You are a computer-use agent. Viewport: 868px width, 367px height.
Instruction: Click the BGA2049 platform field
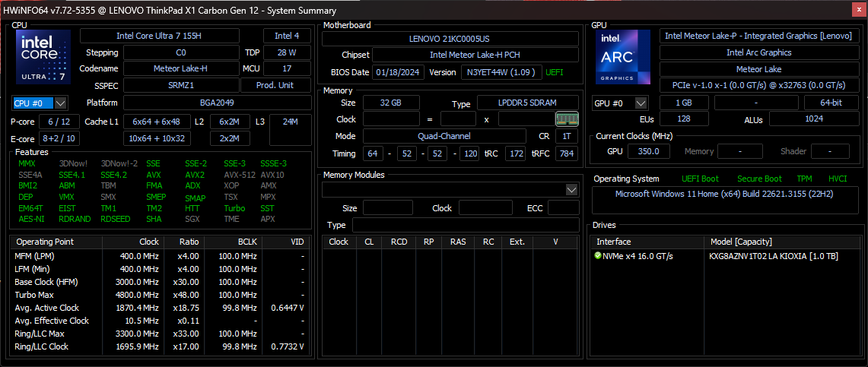click(217, 103)
